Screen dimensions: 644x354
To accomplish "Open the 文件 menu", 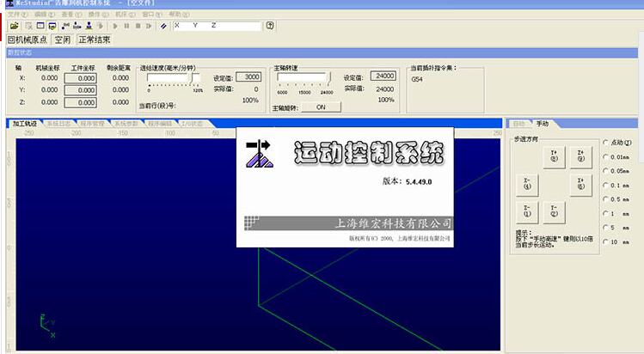I will pos(17,15).
